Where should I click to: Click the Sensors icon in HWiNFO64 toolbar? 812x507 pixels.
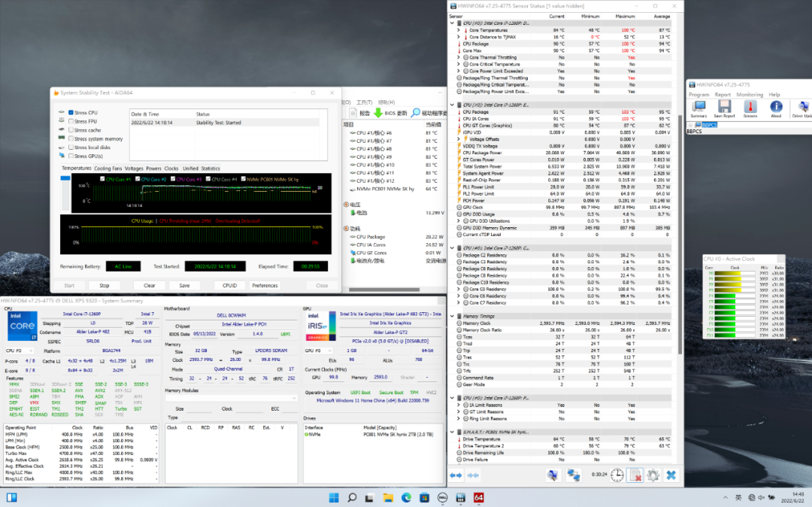pos(750,108)
